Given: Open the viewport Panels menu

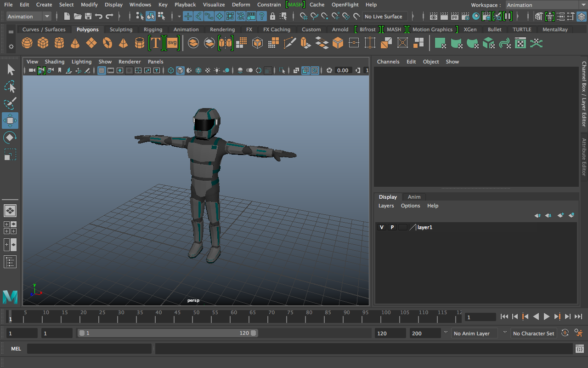Looking at the screenshot, I should [156, 62].
